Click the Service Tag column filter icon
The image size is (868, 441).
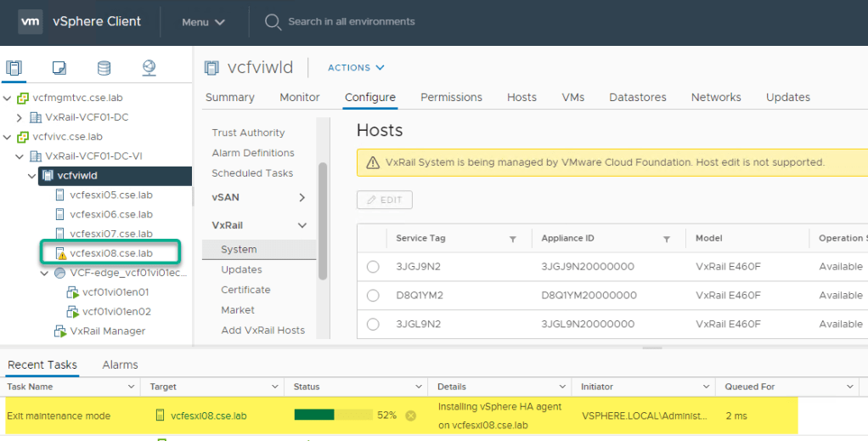pyautogui.click(x=513, y=239)
